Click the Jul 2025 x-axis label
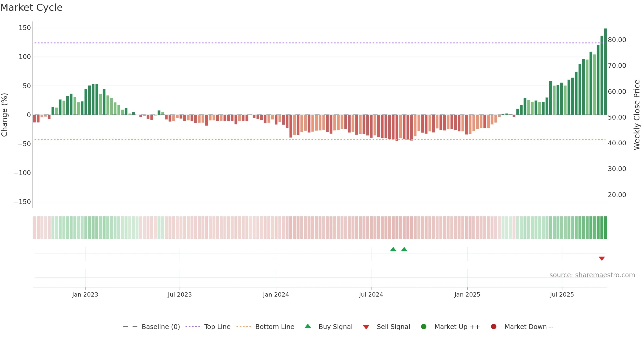This screenshot has height=362, width=644. pos(562,294)
